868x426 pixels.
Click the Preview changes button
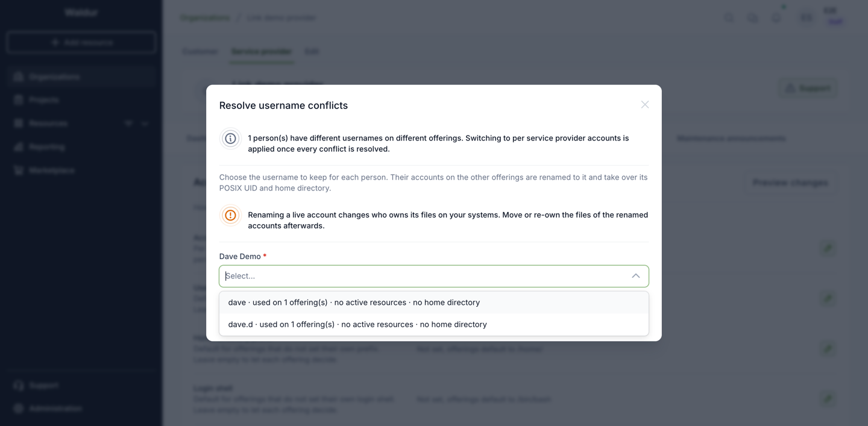[790, 183]
